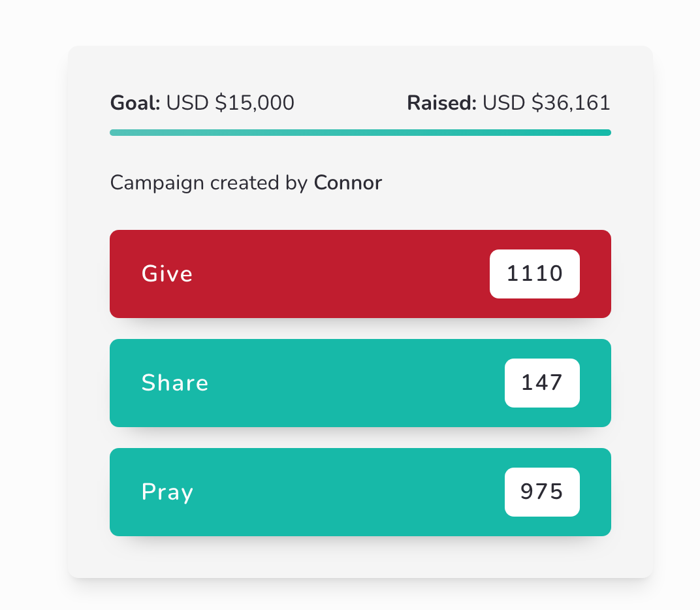Click the bold Raised label
This screenshot has width=700, height=610.
click(x=441, y=103)
